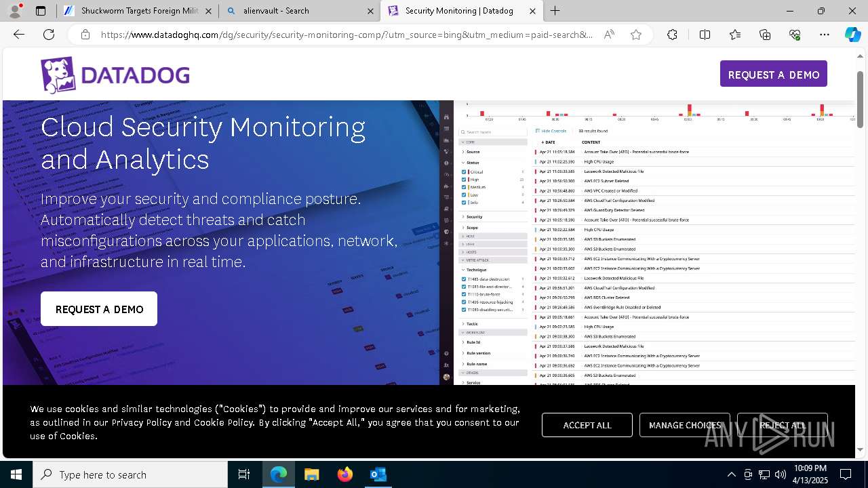Select the Security Monitoring | Datadog tab

[x=462, y=11]
